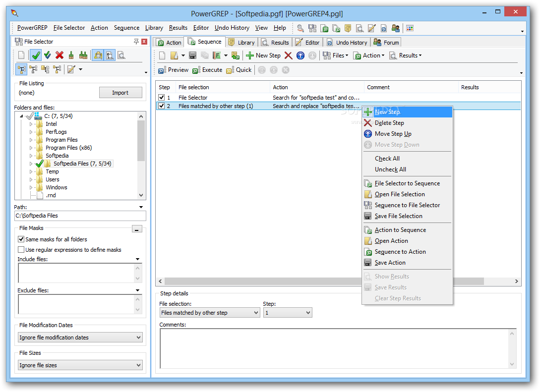The image size is (540, 392).
Task: Expand the Intel folder in tree
Action: tap(31, 124)
